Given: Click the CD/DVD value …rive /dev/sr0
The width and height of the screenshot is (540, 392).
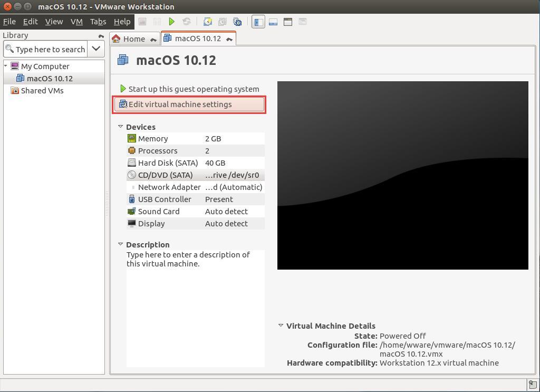Looking at the screenshot, I should (x=232, y=175).
